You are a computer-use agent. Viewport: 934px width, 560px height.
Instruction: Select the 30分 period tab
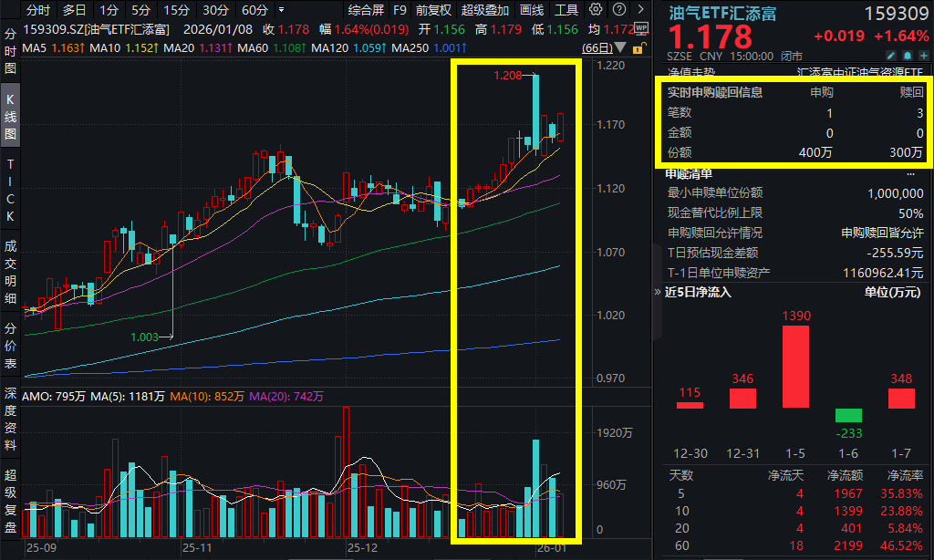pos(215,10)
